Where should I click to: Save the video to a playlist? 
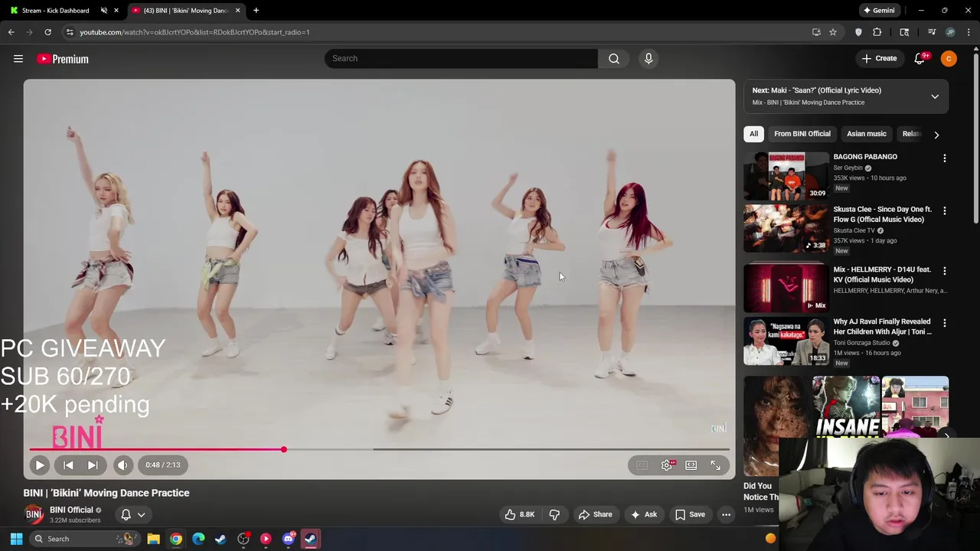(x=690, y=514)
